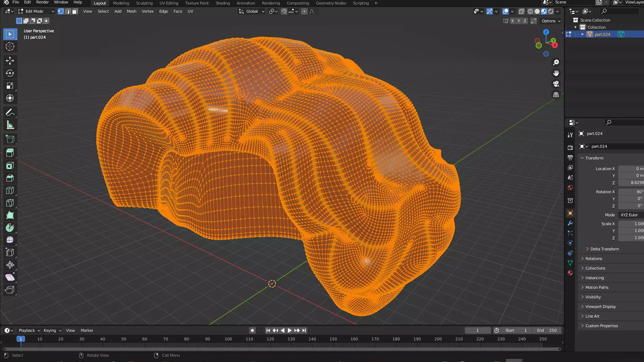Click the Measure ruler tool
644x362 pixels.
point(10,125)
